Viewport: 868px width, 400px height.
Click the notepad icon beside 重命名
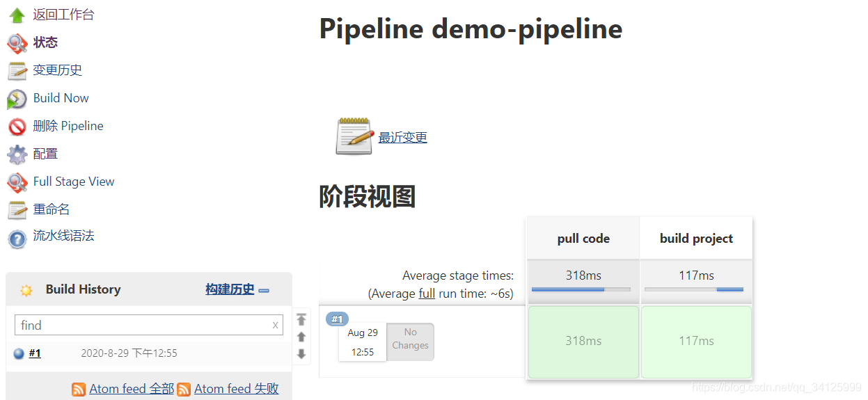17,210
